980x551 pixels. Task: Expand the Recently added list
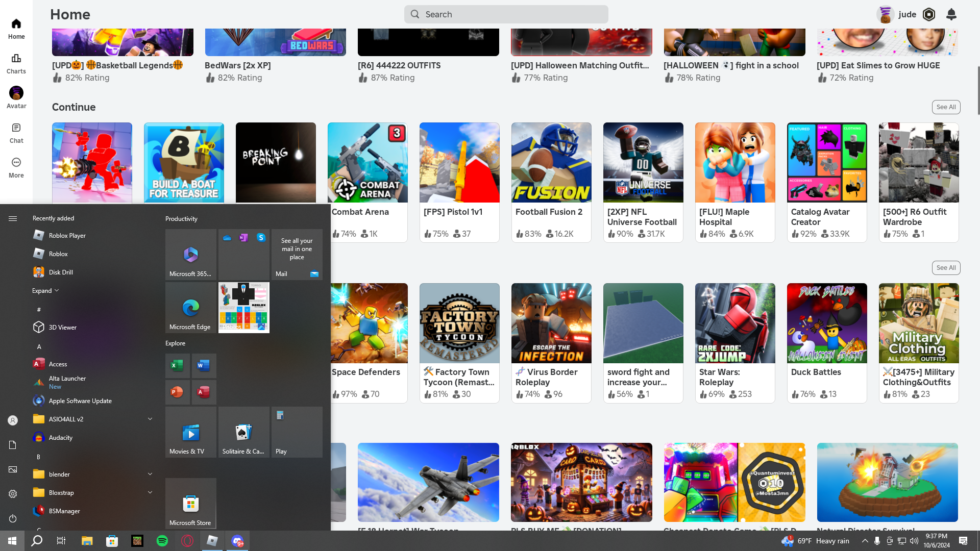click(x=45, y=290)
